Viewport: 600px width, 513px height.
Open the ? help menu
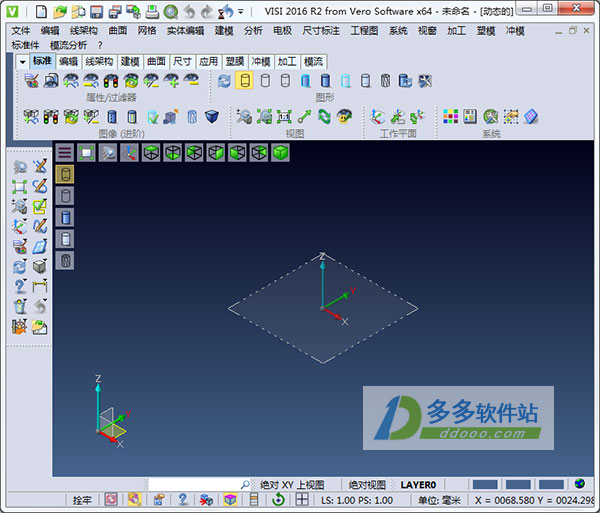click(x=100, y=45)
